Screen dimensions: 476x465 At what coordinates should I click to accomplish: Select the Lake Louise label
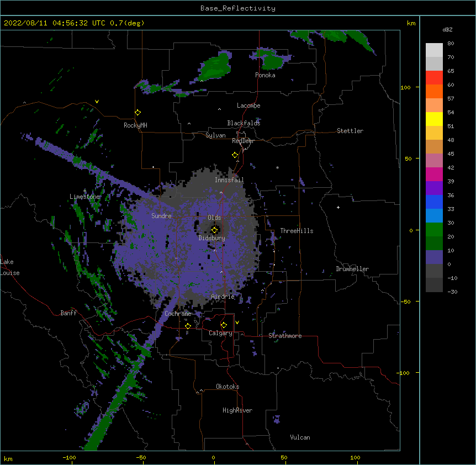[9, 267]
